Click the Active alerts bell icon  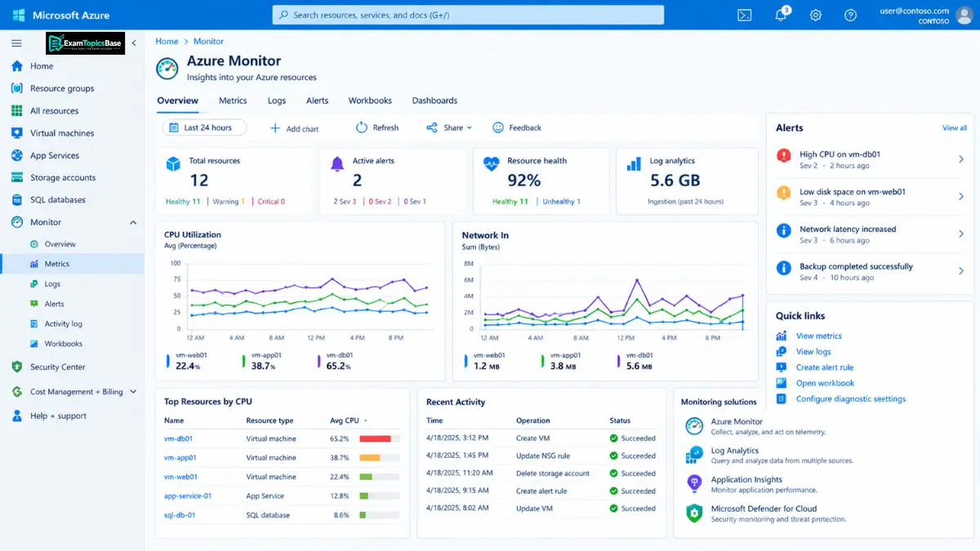336,164
